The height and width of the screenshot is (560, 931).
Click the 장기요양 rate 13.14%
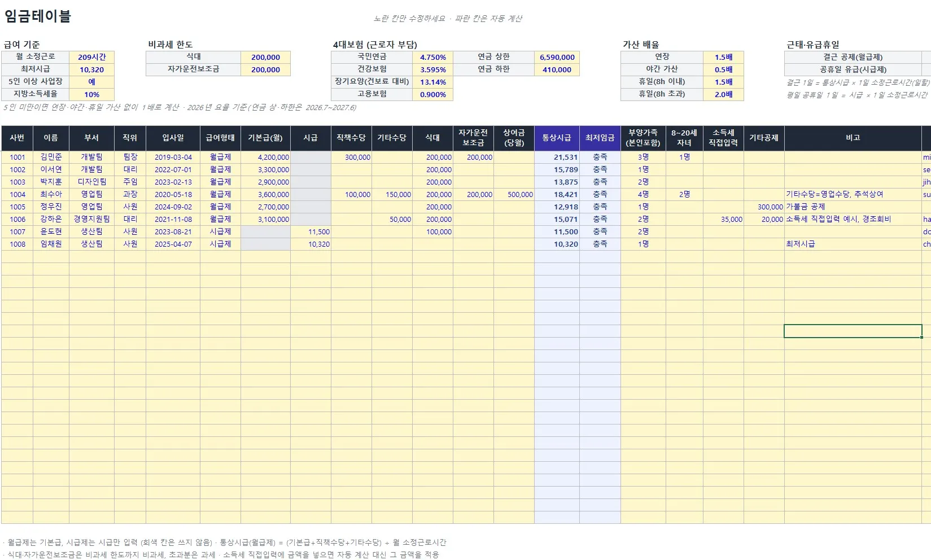point(432,82)
